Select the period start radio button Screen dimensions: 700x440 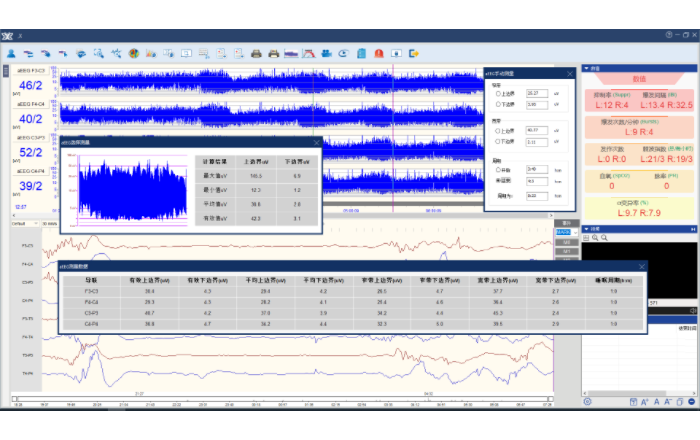(x=498, y=170)
